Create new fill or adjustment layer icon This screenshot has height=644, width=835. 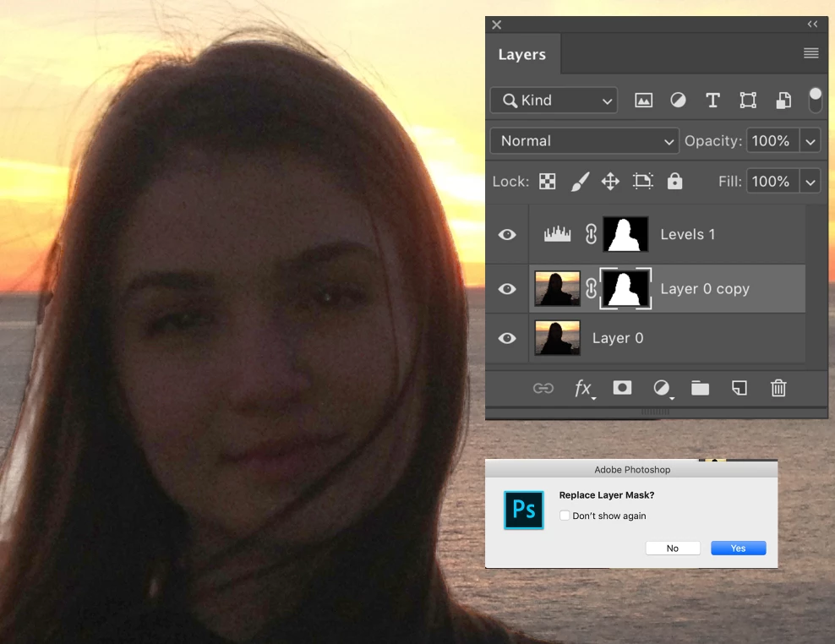(663, 388)
